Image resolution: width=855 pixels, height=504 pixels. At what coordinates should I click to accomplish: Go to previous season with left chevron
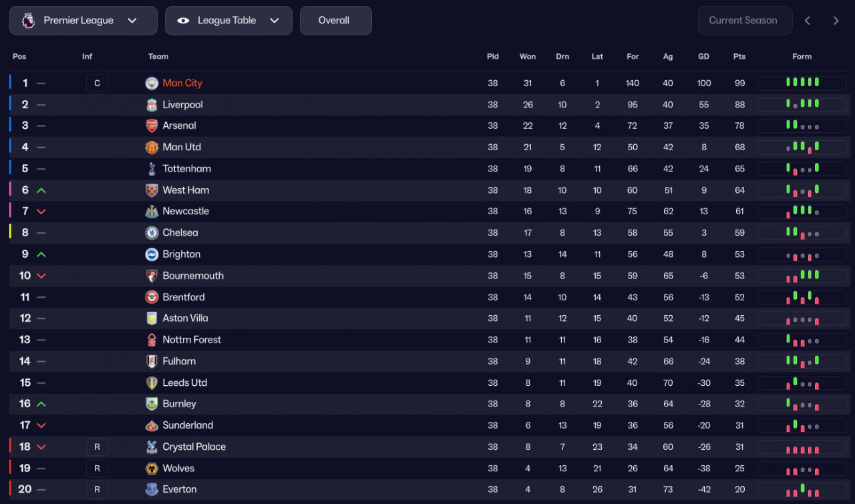[x=808, y=21]
